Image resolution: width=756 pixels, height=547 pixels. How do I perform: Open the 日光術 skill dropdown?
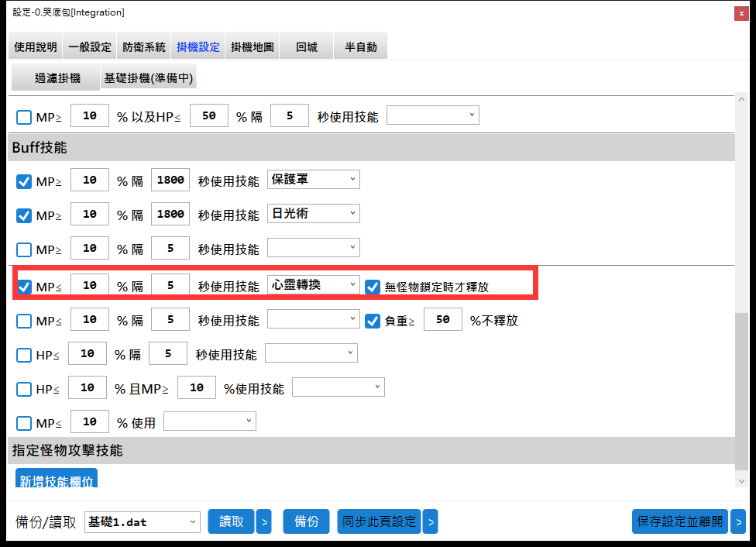pyautogui.click(x=314, y=213)
